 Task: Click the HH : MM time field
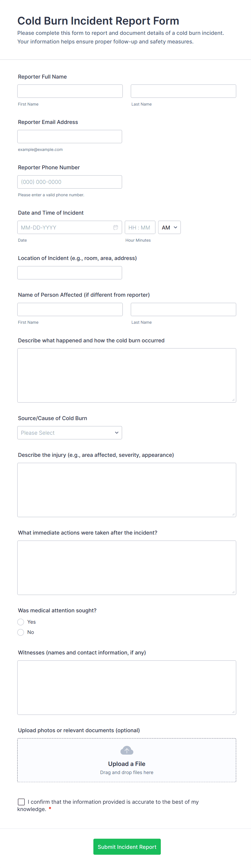pos(140,227)
